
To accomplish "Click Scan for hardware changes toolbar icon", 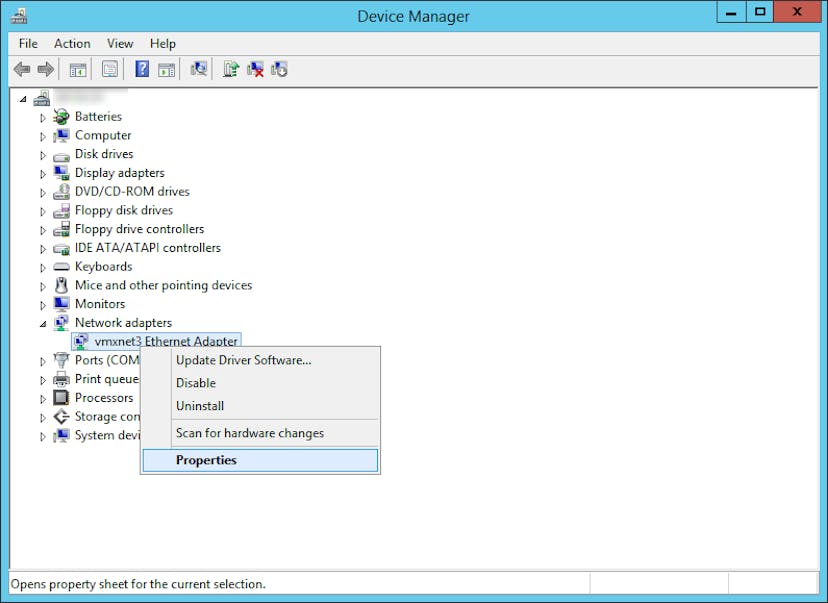I will [x=199, y=69].
